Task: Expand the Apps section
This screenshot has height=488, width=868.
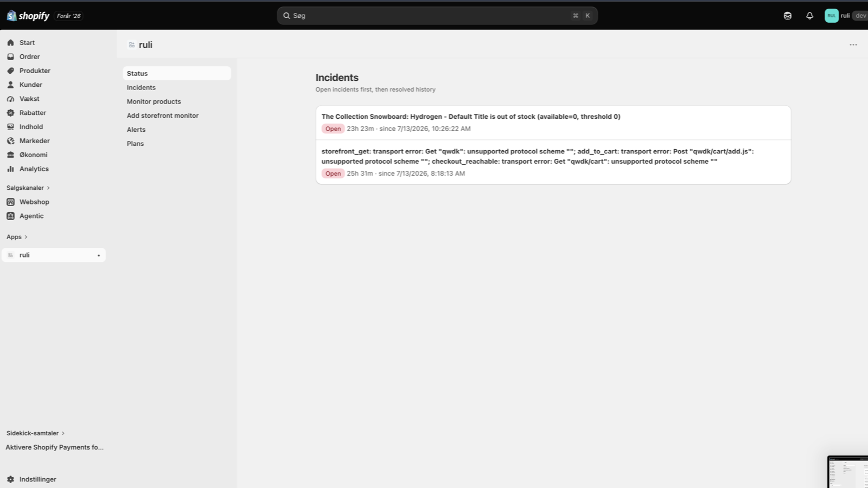Action: (x=17, y=237)
